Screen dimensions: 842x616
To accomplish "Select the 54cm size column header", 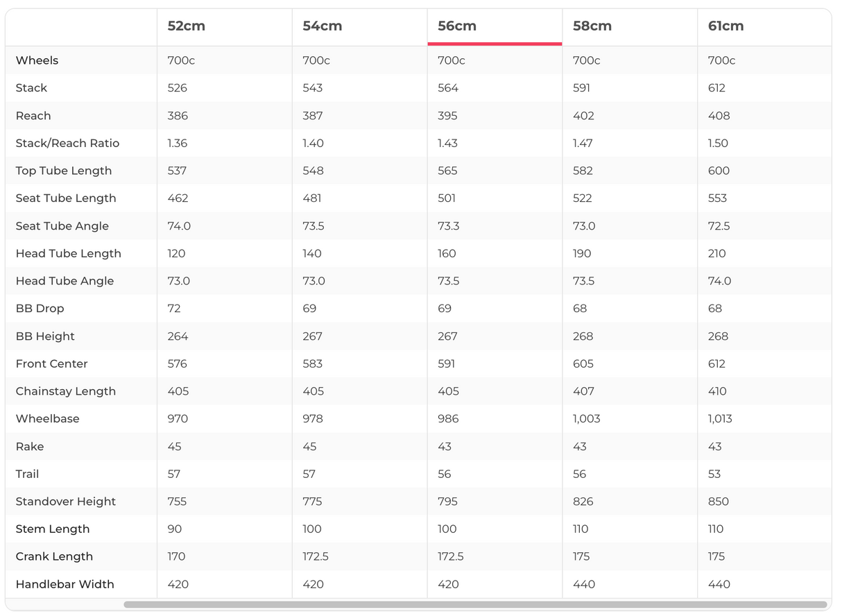I will (322, 26).
